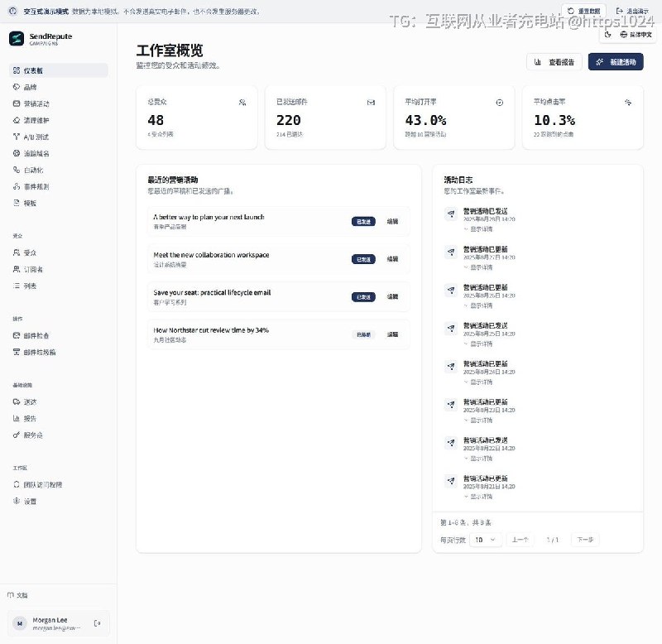Click the 43.0% average open rate value
This screenshot has height=644, width=662.
click(425, 120)
